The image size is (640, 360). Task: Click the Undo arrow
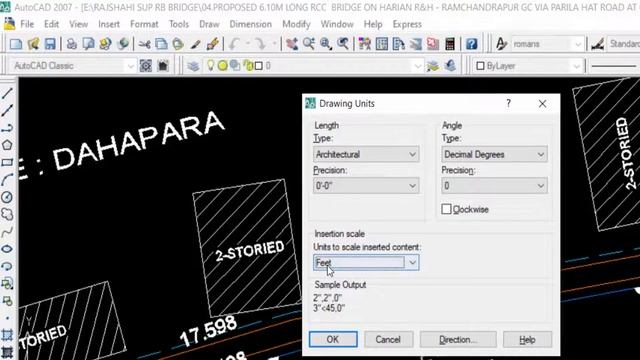click(234, 44)
